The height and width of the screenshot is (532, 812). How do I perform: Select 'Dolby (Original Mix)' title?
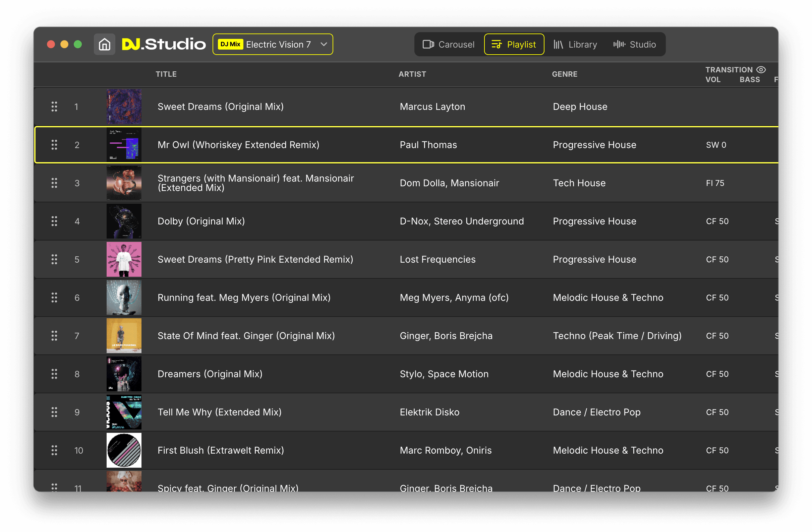click(x=201, y=221)
